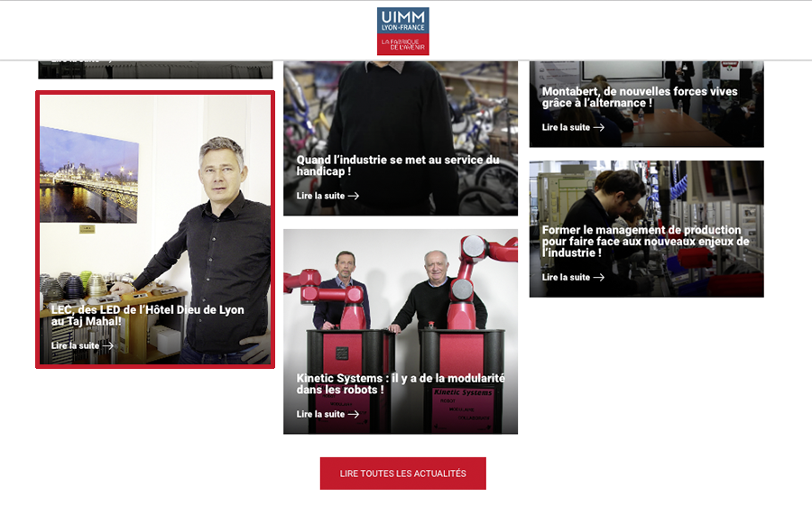Open 'Lire la suite' for Kinetic Systems

(320, 414)
